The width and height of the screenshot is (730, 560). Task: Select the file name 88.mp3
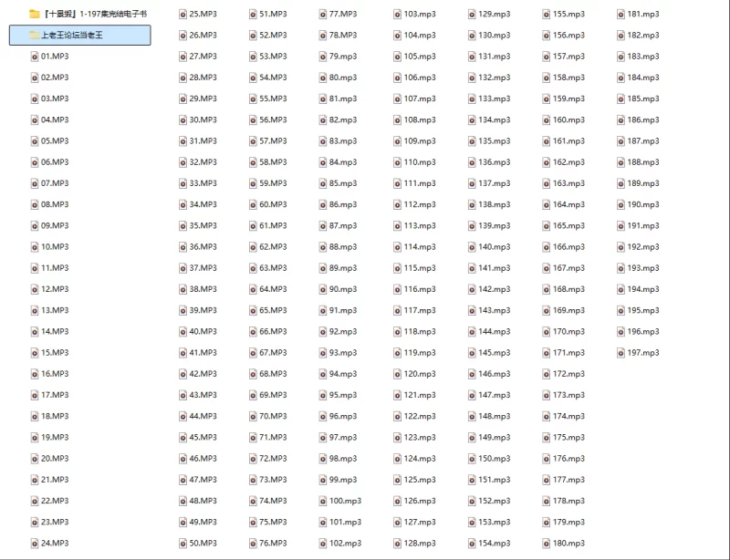(343, 247)
